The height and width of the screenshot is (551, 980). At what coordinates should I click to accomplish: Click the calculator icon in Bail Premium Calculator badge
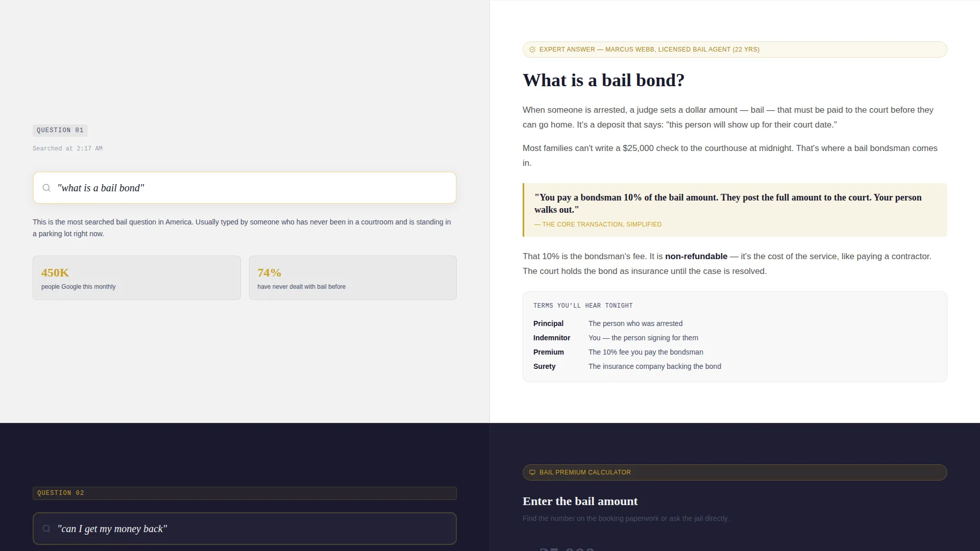(x=532, y=472)
